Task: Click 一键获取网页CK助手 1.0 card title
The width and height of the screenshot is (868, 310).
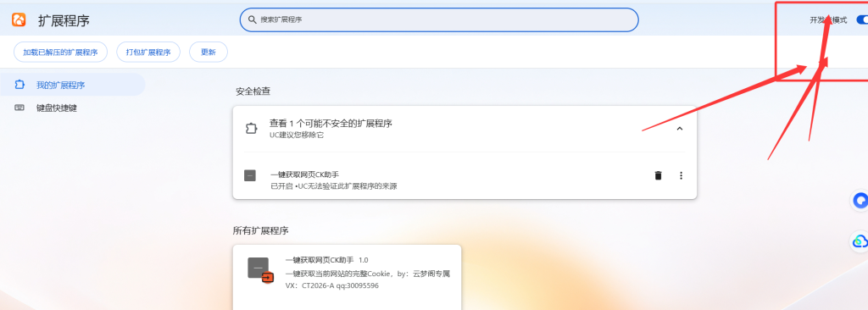Action: pos(326,260)
